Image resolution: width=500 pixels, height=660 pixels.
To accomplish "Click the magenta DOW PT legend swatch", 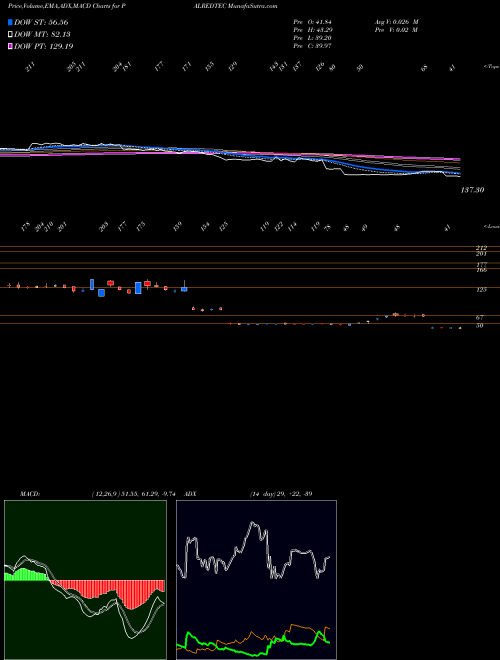I will coord(10,47).
